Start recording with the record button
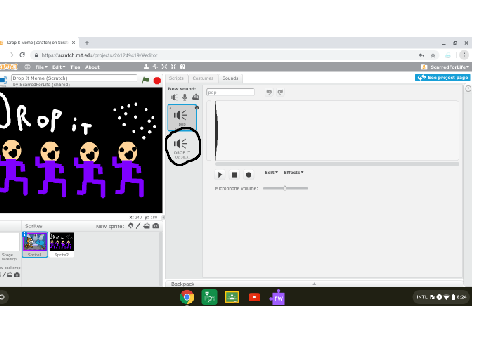Image resolution: width=480 pixels, height=360 pixels. tap(248, 175)
